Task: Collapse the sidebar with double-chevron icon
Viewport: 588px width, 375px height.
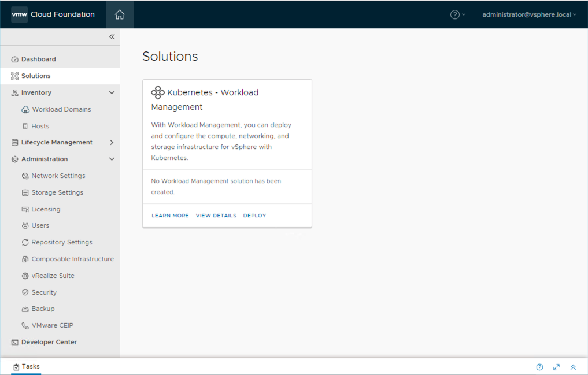Action: click(112, 37)
